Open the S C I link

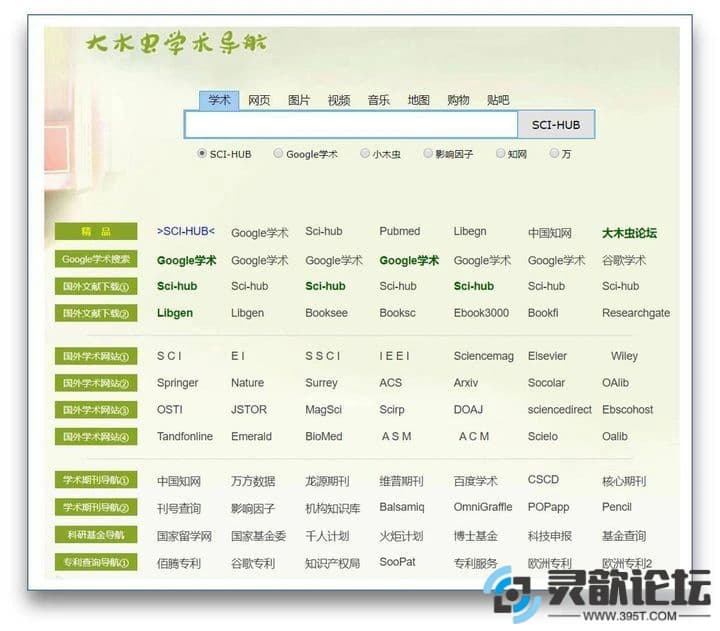click(169, 356)
